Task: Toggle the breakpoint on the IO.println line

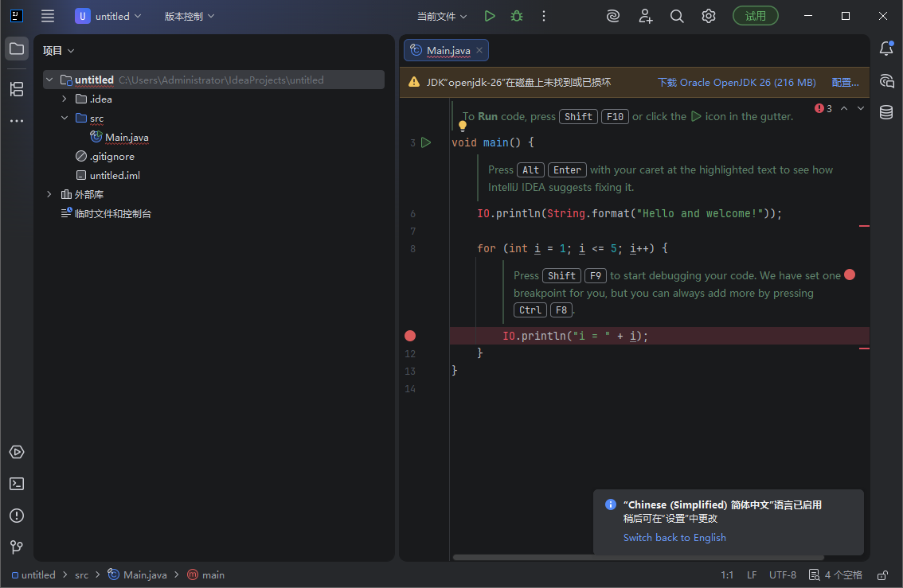Action: 409,335
